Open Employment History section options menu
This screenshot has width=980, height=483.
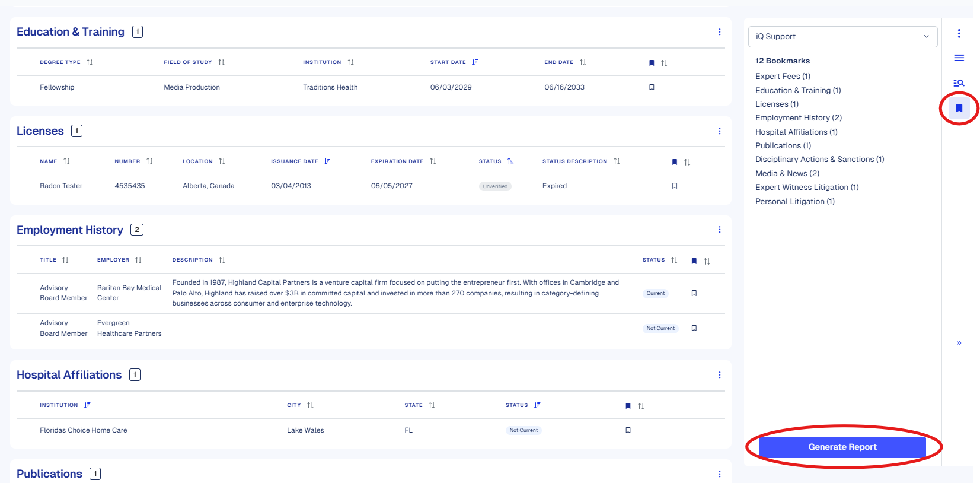click(719, 230)
